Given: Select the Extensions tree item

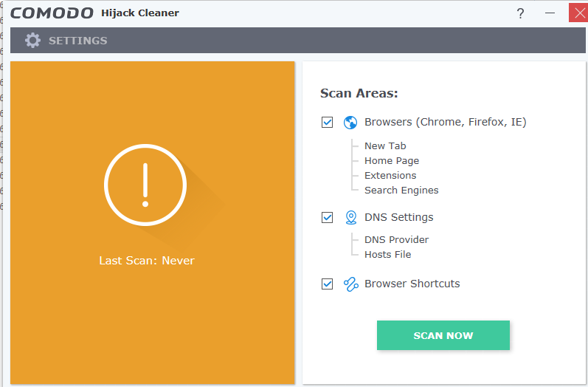Looking at the screenshot, I should tap(390, 175).
